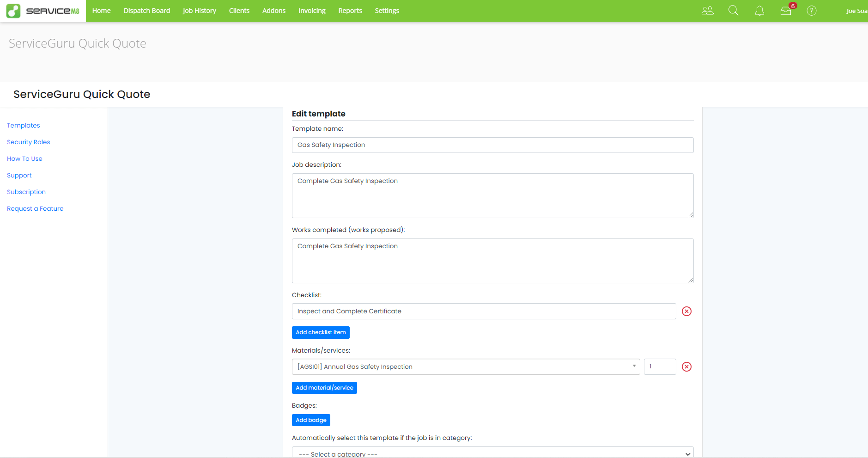Viewport: 868px width, 458px height.
Task: Focus the Template name field
Action: (x=492, y=145)
